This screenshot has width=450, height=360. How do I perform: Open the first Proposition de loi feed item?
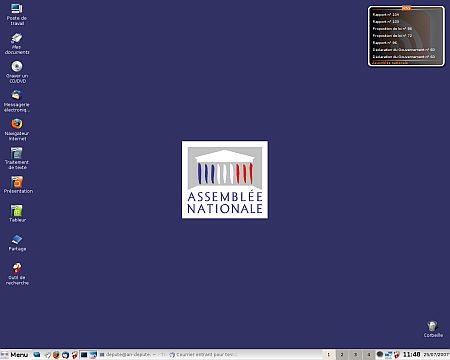[392, 29]
